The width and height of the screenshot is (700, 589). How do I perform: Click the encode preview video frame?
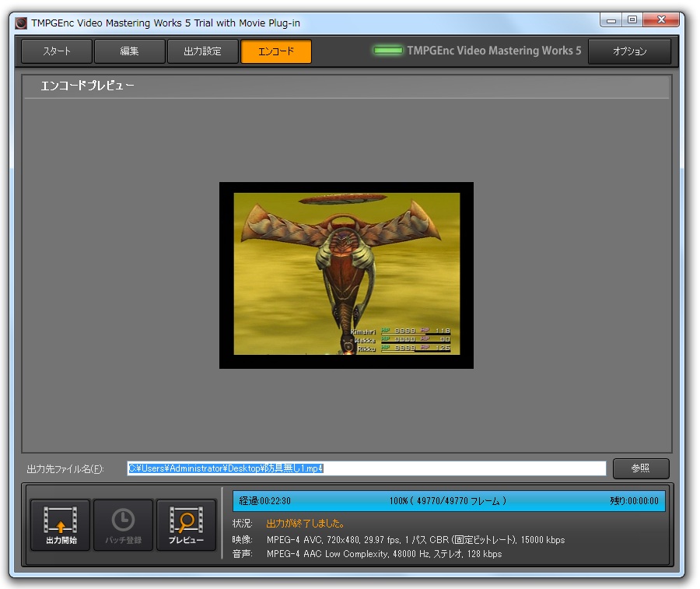click(346, 275)
